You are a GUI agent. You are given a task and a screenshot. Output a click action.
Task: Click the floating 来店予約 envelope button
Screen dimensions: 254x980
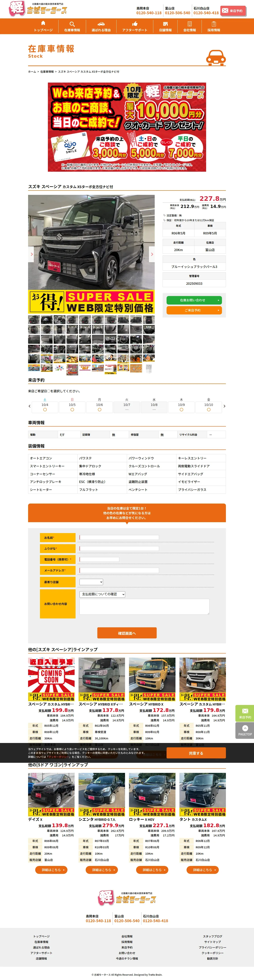tap(245, 713)
